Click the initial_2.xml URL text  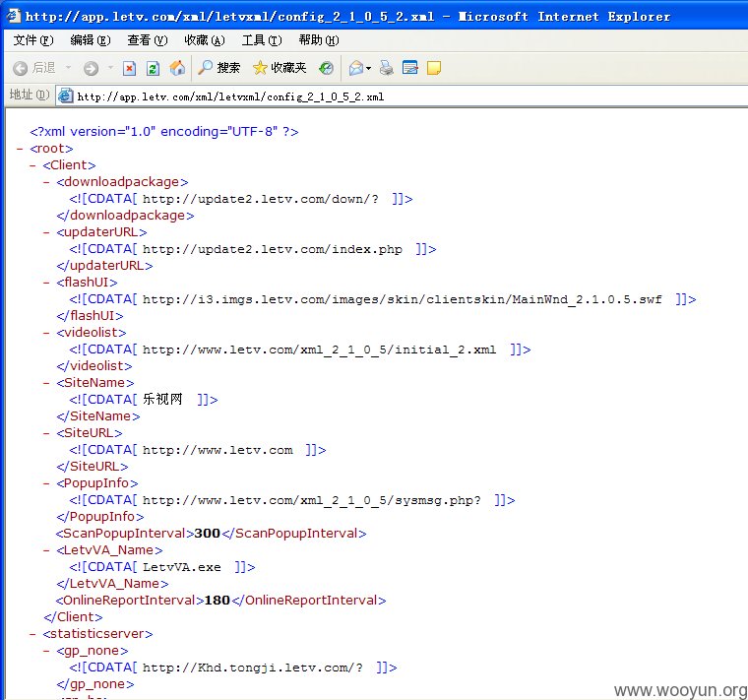point(319,350)
